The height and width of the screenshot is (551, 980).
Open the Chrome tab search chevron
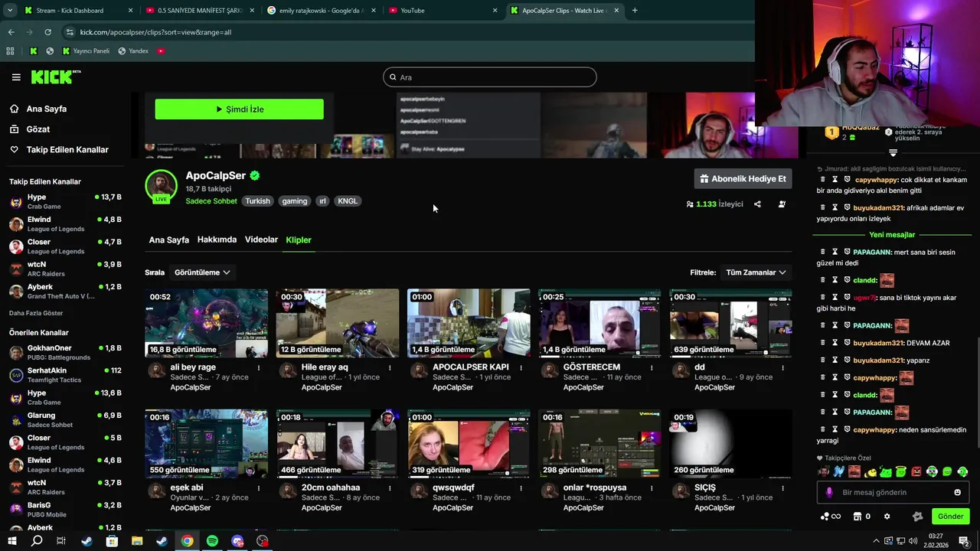pyautogui.click(x=10, y=11)
